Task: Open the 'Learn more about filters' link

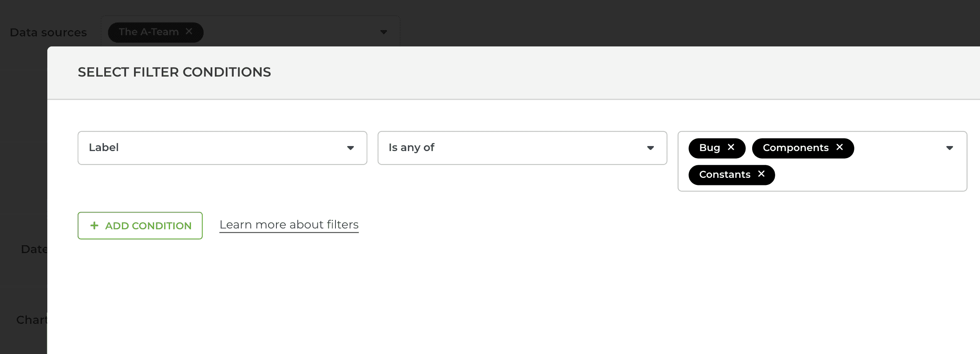Action: coord(289,225)
